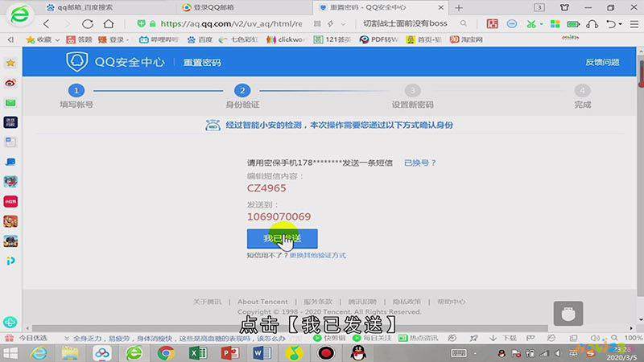
Task: Open the PDF转W bookmark
Action: (378, 39)
